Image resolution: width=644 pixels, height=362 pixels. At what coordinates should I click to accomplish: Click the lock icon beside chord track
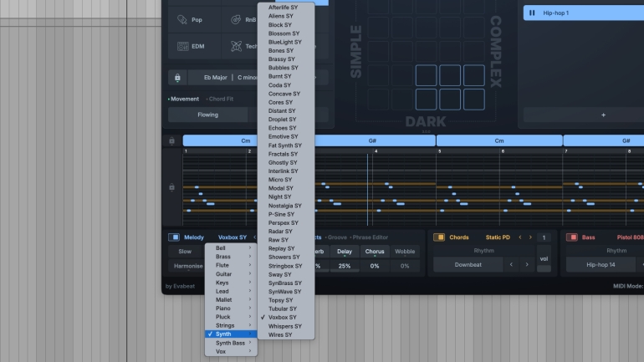click(172, 140)
